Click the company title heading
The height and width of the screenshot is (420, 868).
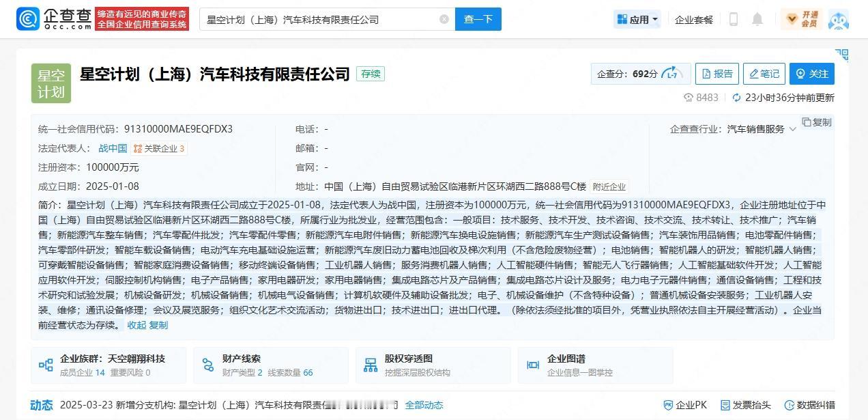click(x=215, y=74)
